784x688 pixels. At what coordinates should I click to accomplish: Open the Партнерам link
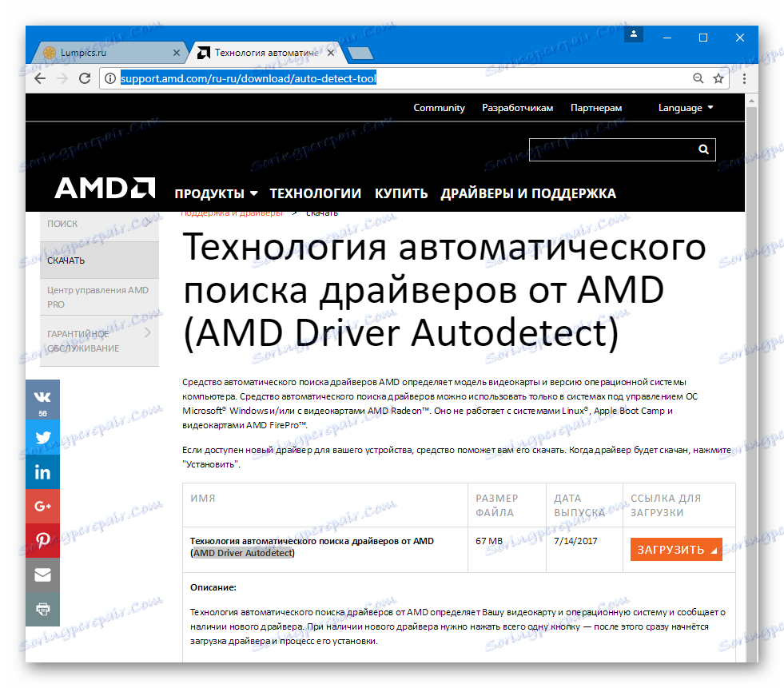tap(596, 108)
